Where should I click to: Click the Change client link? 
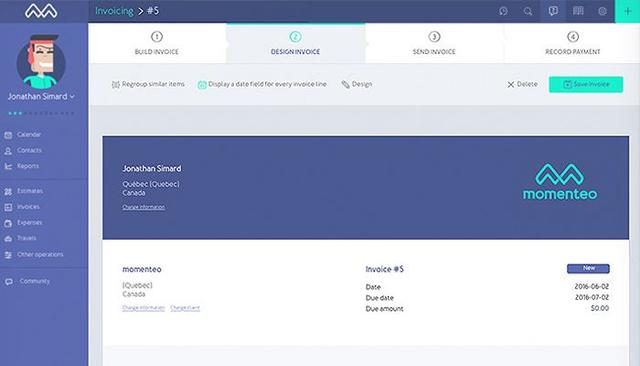coord(185,308)
